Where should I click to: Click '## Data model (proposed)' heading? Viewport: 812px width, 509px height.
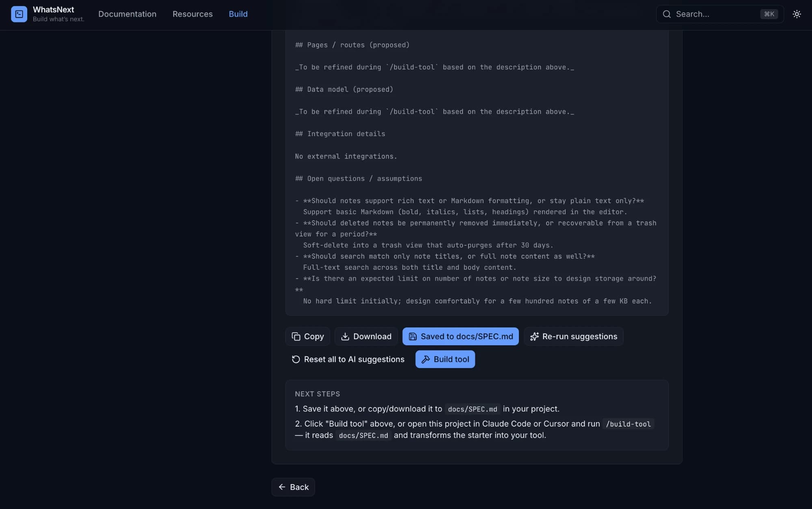click(x=344, y=89)
